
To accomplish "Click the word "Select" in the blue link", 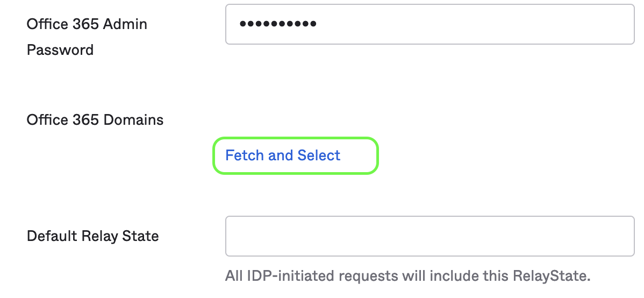I will click(x=319, y=155).
